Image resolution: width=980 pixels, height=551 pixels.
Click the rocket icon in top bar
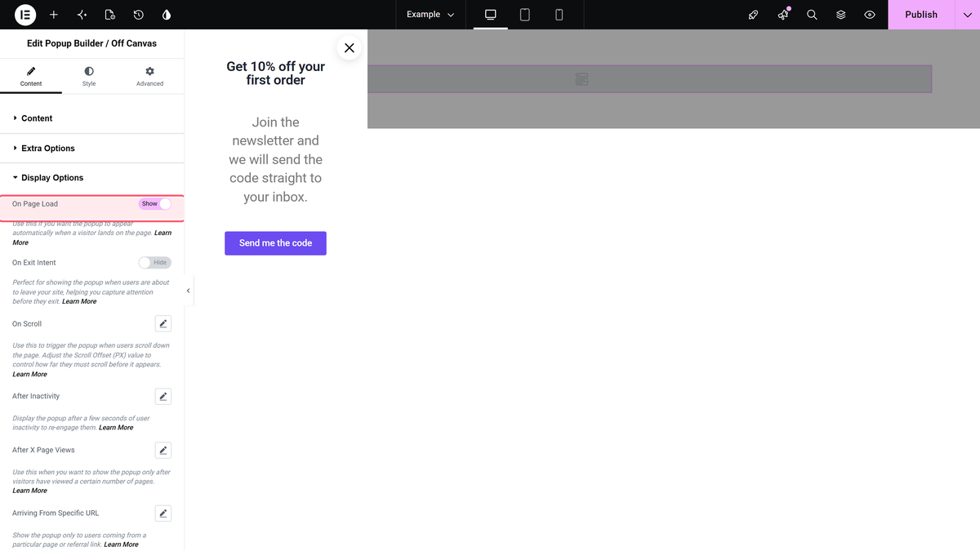click(x=754, y=15)
